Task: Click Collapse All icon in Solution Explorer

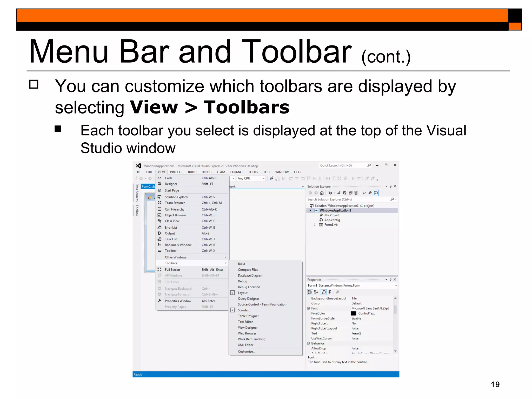Action: (350, 193)
